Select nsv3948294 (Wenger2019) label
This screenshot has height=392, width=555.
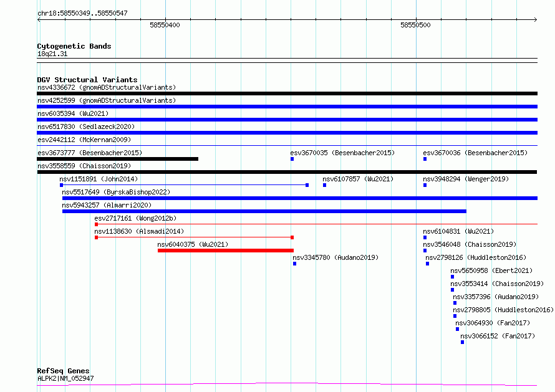466,179
